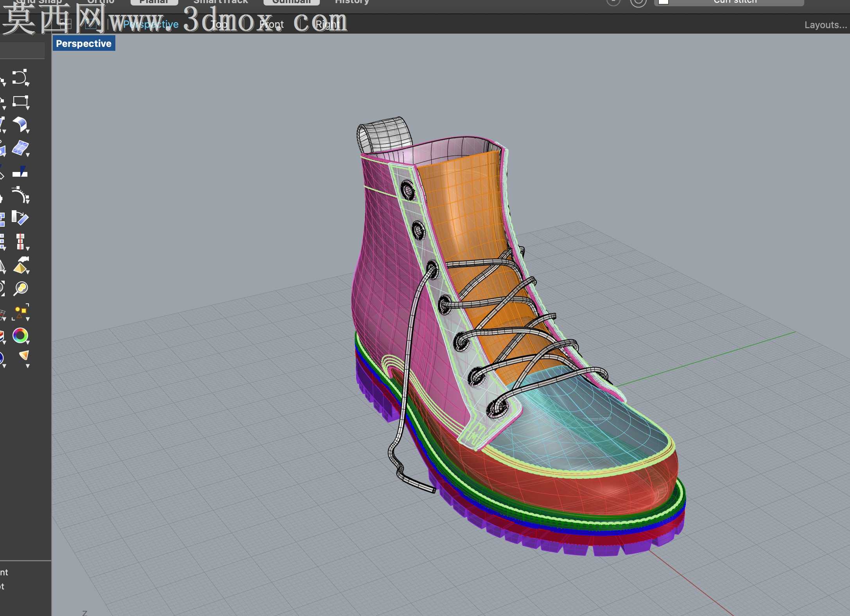850x616 pixels.
Task: Switch to the Top viewport tab
Action: [x=219, y=24]
